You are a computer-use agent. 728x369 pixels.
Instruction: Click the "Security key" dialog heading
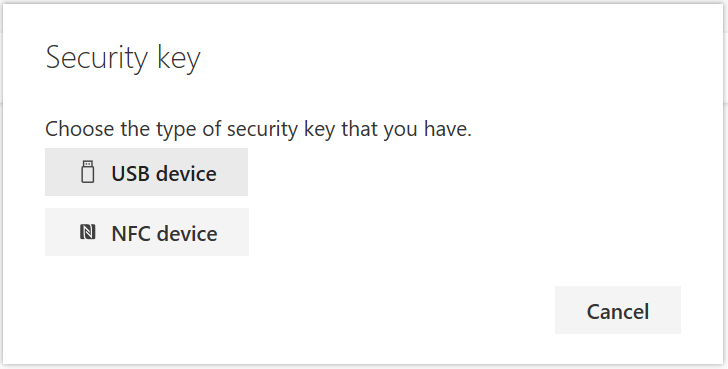(x=123, y=58)
